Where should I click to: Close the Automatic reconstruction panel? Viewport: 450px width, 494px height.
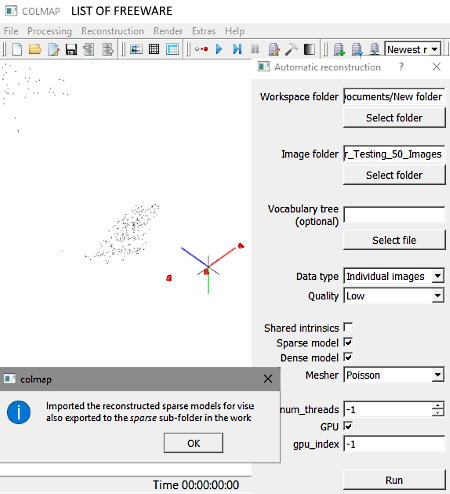(436, 67)
